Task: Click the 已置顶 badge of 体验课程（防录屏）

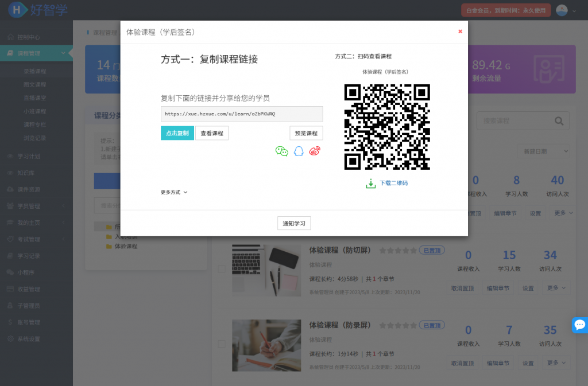Action: coord(432,325)
